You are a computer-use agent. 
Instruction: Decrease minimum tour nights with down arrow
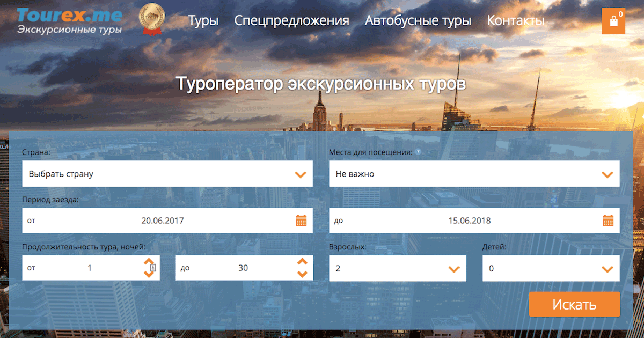tap(149, 274)
